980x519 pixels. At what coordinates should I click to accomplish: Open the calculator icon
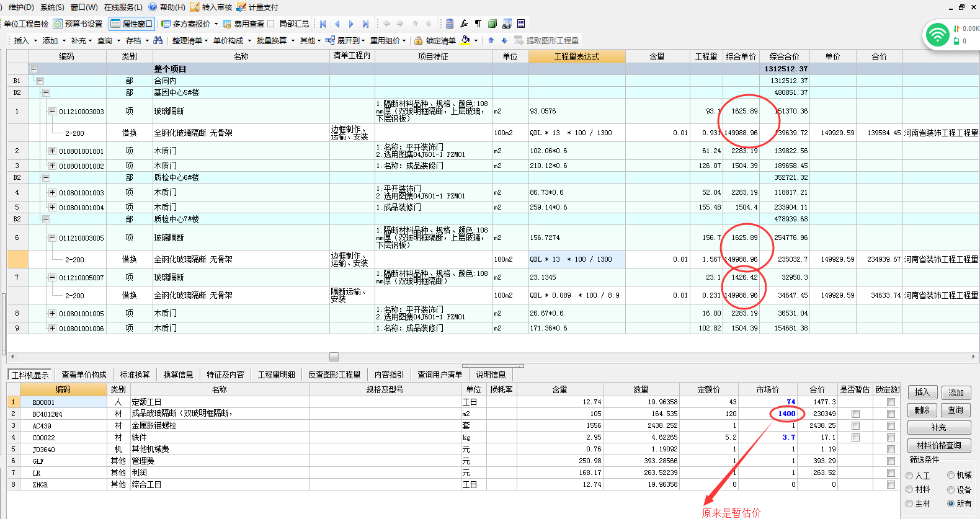450,24
